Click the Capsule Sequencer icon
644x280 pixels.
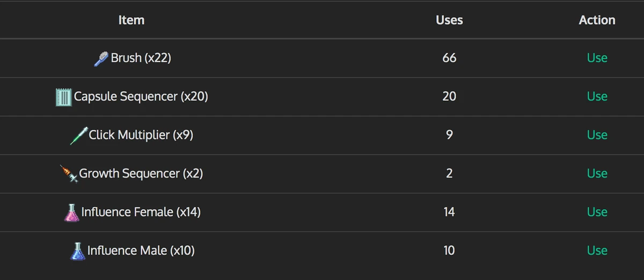(x=63, y=97)
